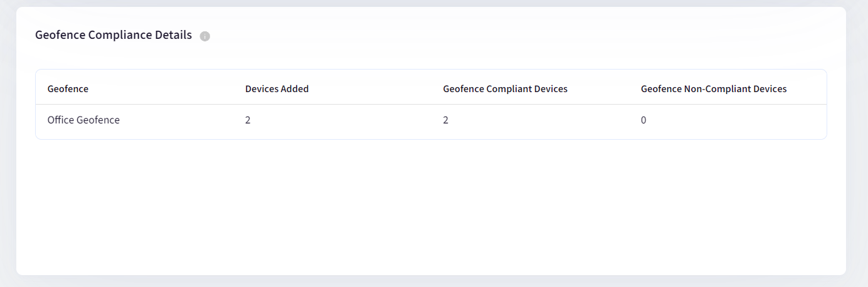Click the info icon beside Geofence Compliance Details
868x287 pixels.
click(x=204, y=36)
